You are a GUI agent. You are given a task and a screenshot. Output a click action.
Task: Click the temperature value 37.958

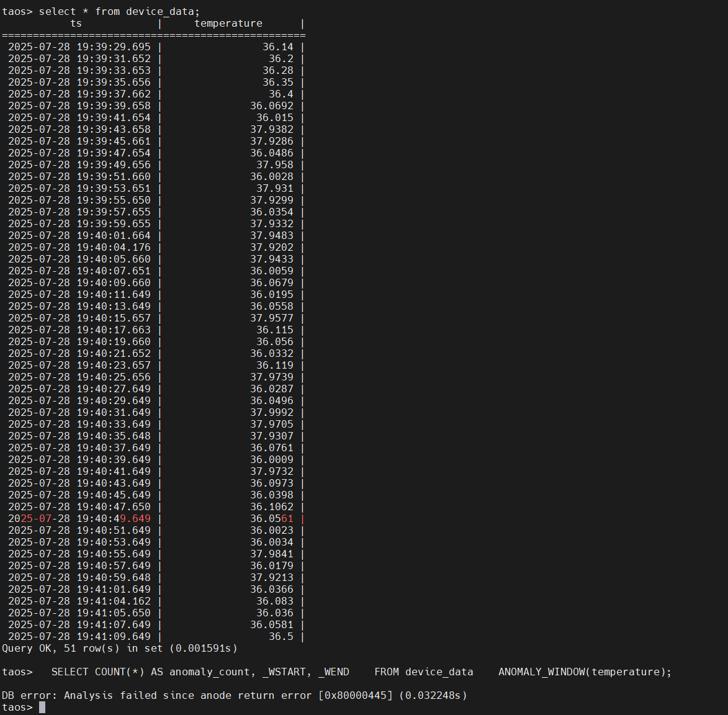(x=274, y=165)
